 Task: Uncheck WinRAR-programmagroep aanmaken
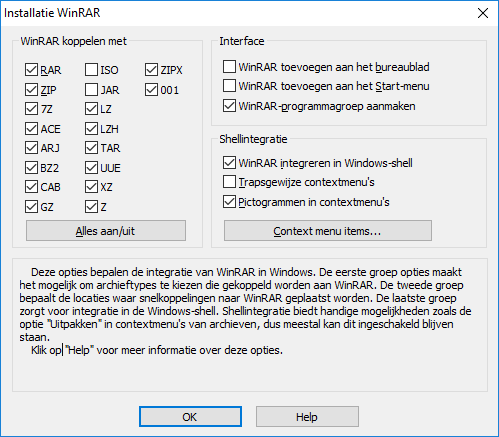coord(229,106)
